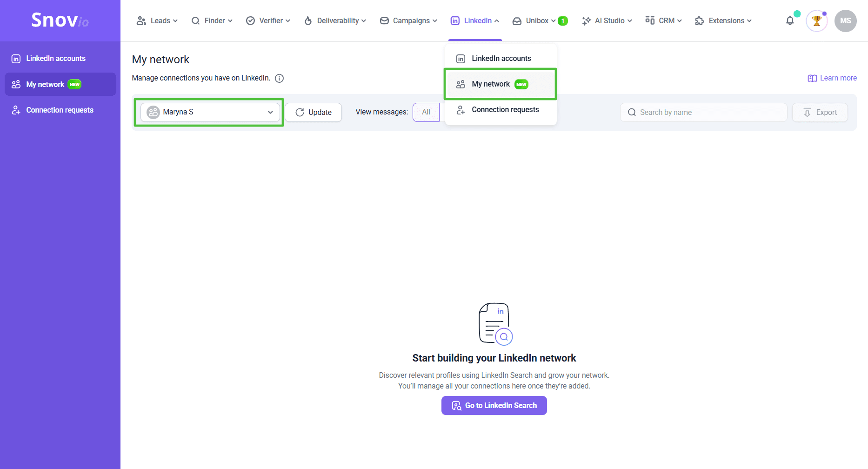Viewport: 868px width, 469px height.
Task: Expand the Leads menu
Action: pyautogui.click(x=157, y=21)
